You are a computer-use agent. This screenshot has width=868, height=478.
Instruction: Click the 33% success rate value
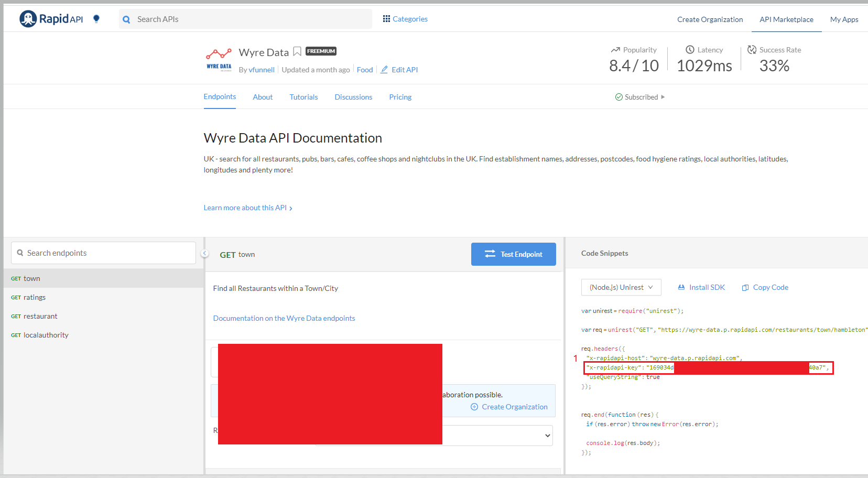coord(774,66)
